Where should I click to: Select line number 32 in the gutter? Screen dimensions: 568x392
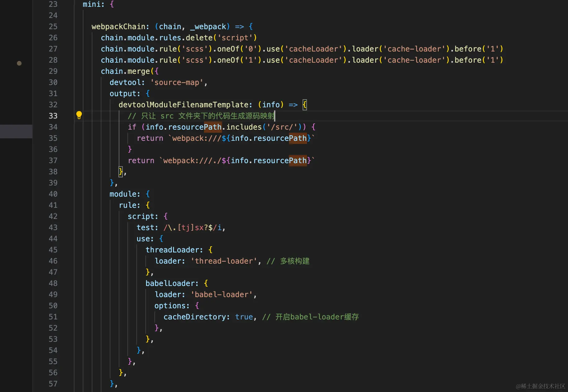tap(53, 105)
